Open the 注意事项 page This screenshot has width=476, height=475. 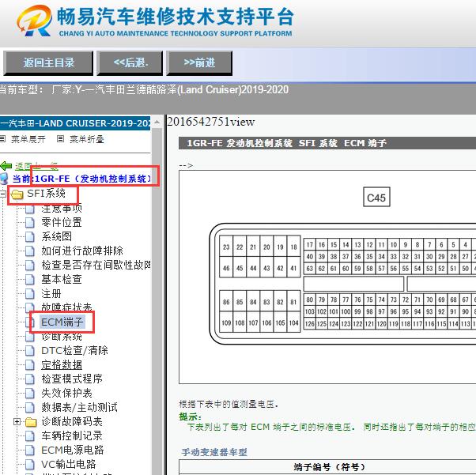click(62, 208)
